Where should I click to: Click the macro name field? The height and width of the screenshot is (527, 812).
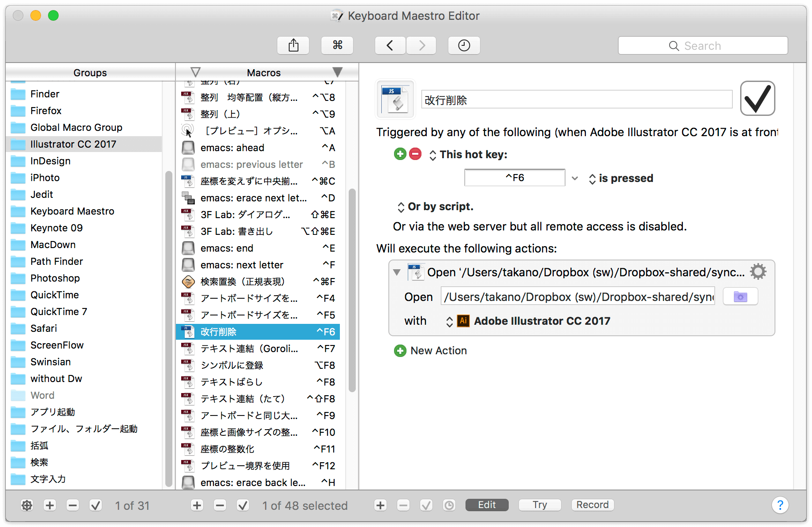577,100
